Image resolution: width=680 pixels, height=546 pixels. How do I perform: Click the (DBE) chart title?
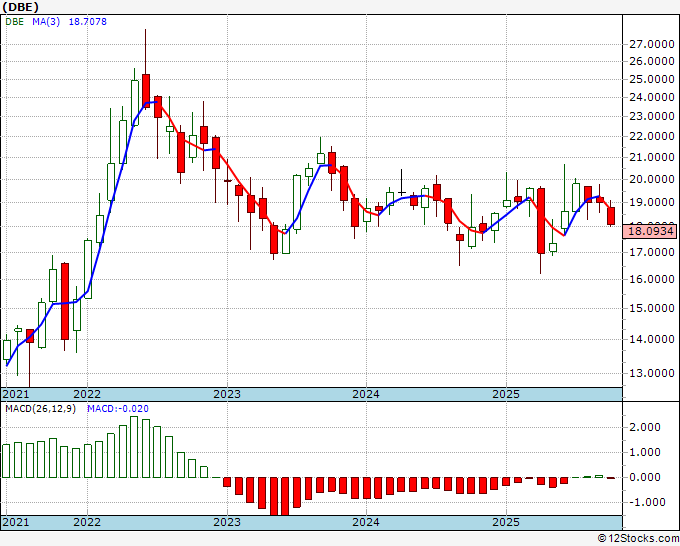point(21,7)
